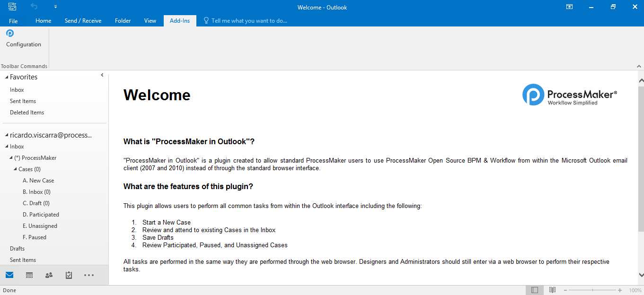Screen dimensions: 644x295
Task: Open the File tab
Action: (13, 21)
